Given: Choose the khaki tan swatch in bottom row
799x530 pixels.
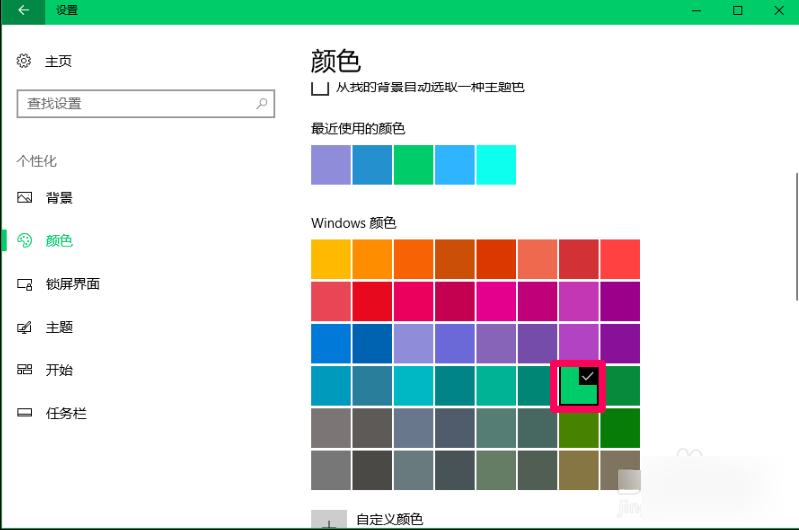Looking at the screenshot, I should 578,470.
